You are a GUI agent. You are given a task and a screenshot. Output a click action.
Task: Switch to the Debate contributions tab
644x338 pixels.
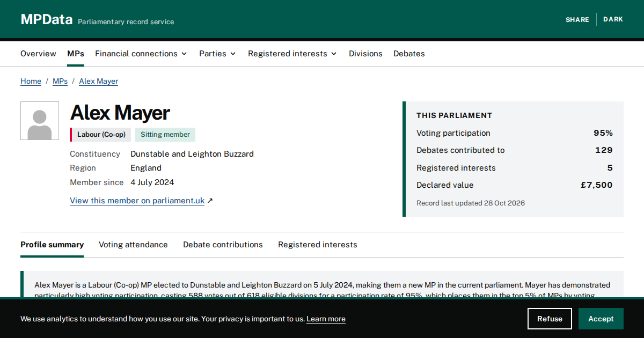pyautogui.click(x=223, y=245)
